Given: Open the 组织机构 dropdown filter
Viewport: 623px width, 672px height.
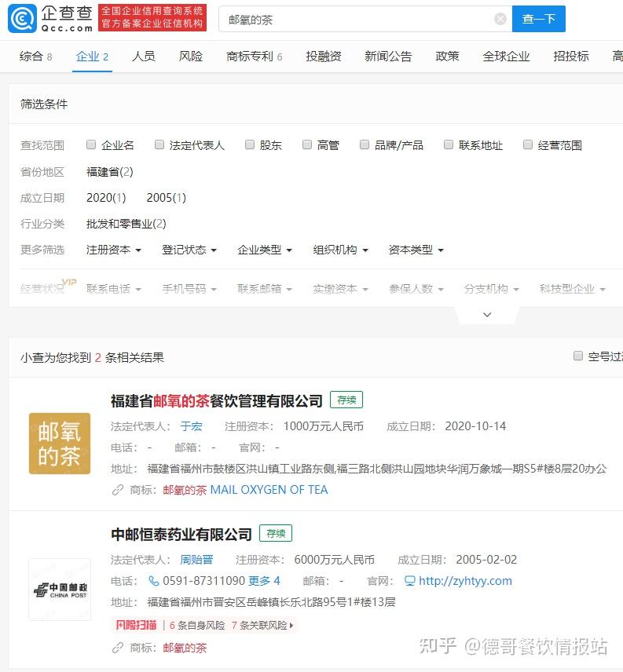Looking at the screenshot, I should tap(340, 250).
